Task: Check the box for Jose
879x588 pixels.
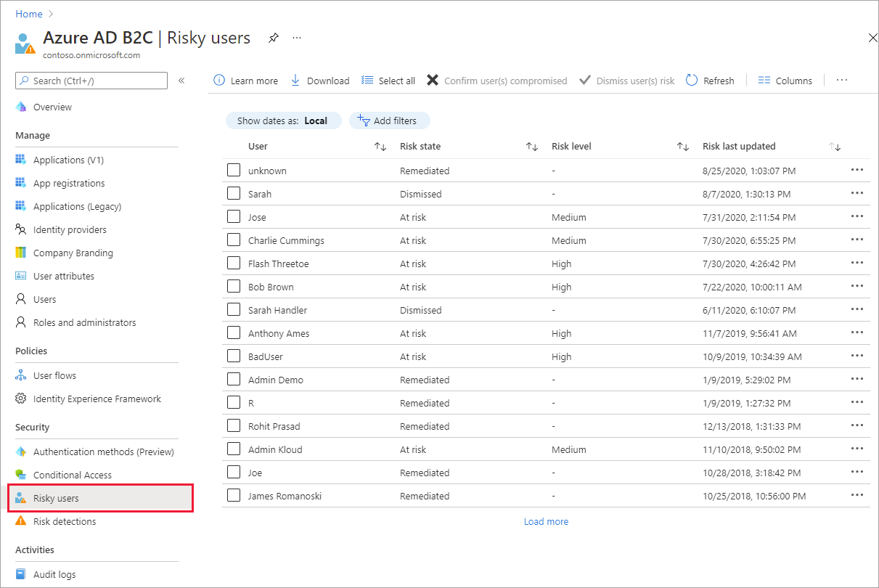Action: tap(234, 217)
